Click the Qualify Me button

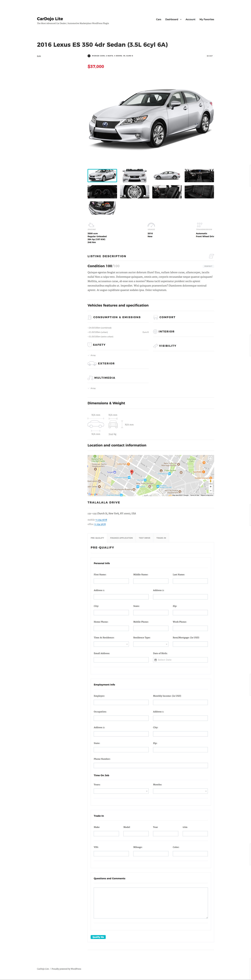(98, 937)
